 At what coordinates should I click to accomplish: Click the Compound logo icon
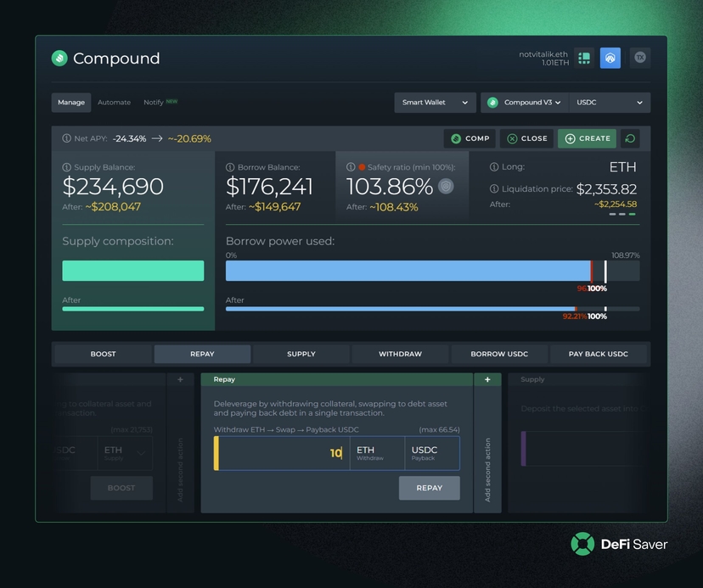click(x=59, y=59)
